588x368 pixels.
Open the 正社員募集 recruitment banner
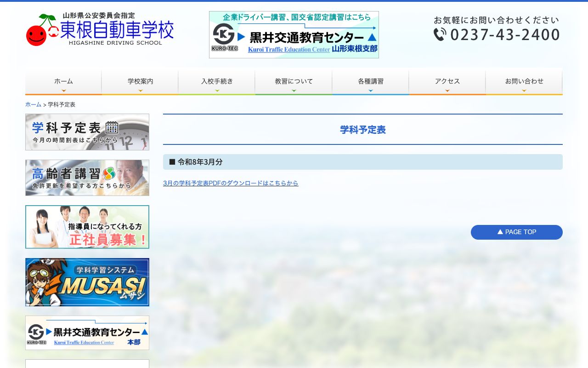click(87, 227)
